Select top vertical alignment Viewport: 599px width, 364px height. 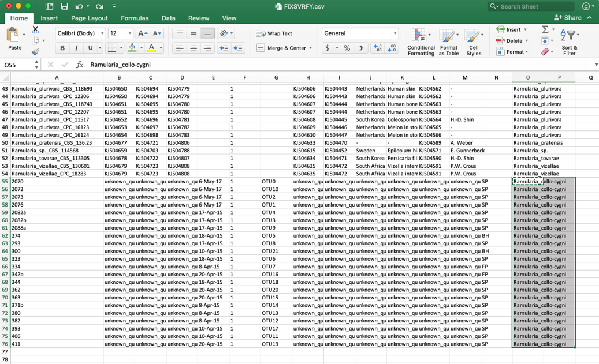tap(180, 33)
